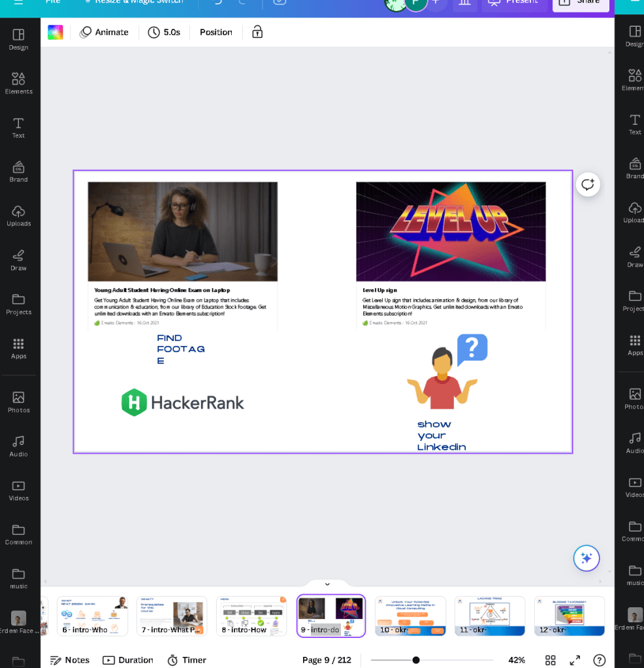
Task: Select page thumbnail 12 - okr
Action: tap(570, 616)
